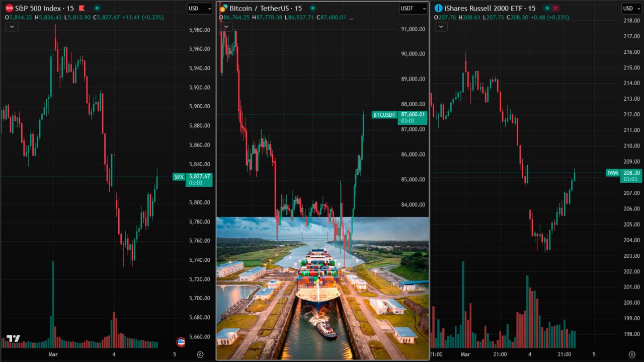Open the USD currency dropdown on iShares chart

coord(632,8)
